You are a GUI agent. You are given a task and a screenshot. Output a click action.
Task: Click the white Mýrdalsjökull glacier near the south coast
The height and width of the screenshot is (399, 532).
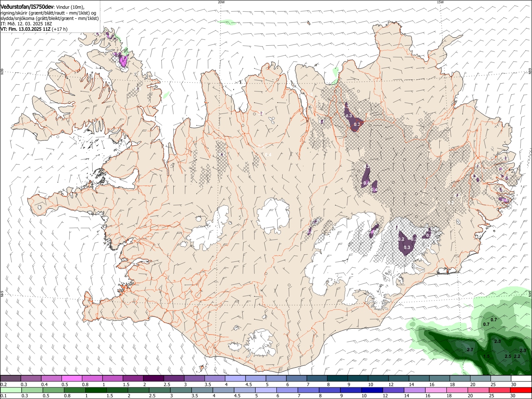tap(259, 343)
